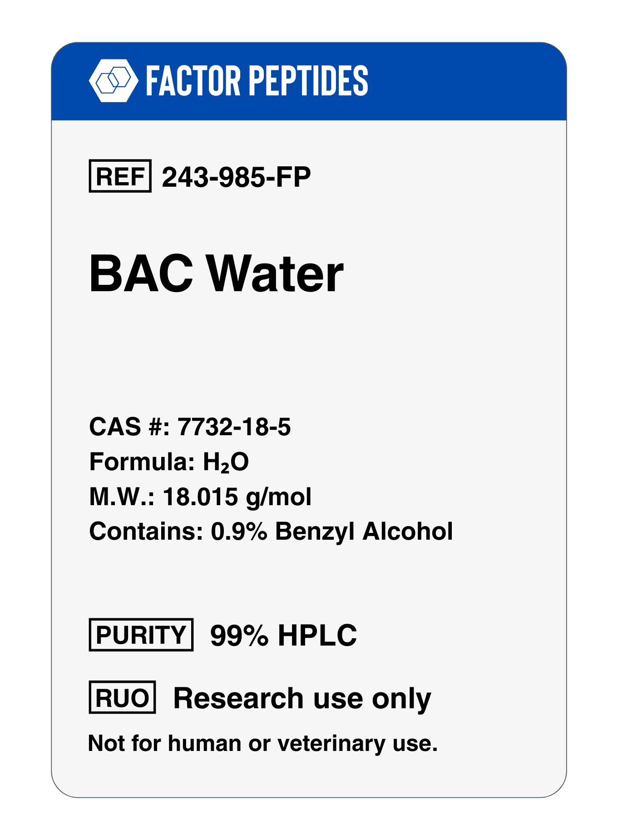618x840 pixels.
Task: Click reference number 243-985-FP
Action: (236, 177)
